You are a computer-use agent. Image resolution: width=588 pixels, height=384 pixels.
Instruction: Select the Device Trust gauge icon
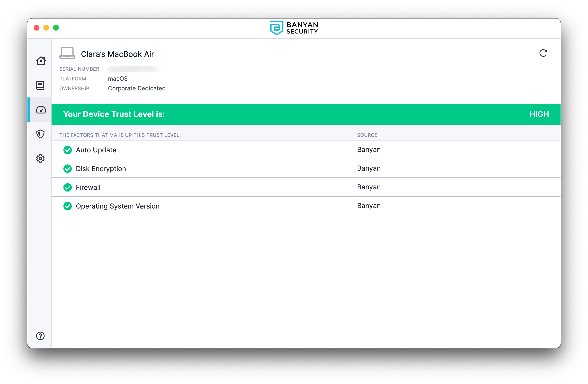pos(41,110)
